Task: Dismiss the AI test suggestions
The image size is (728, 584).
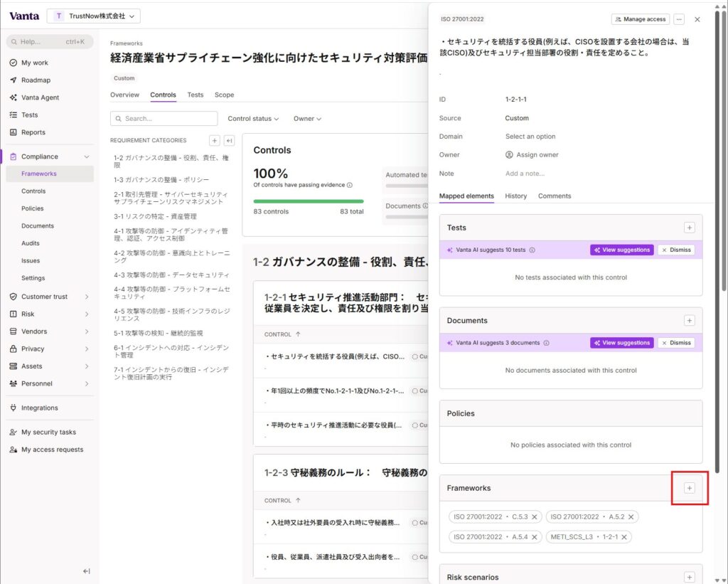Action: [675, 250]
